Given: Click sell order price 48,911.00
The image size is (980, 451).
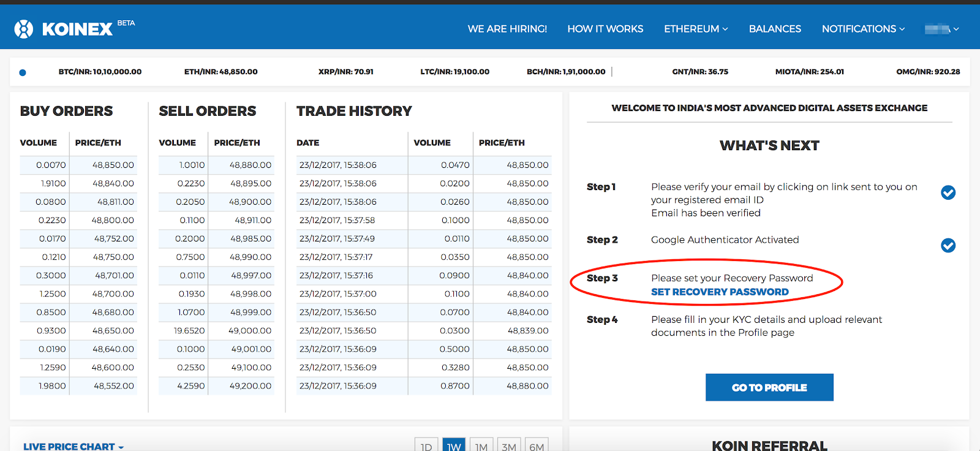Looking at the screenshot, I should (253, 220).
